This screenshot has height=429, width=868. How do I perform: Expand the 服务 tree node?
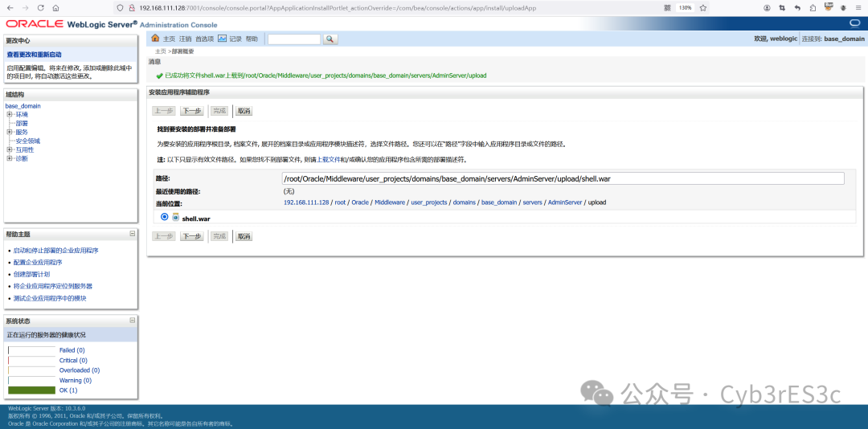pos(10,133)
